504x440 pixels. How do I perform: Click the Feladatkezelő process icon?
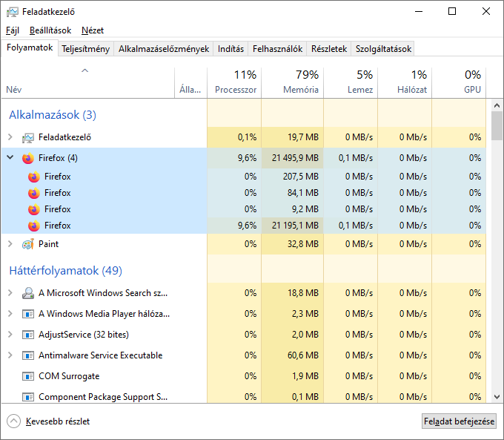[28, 137]
